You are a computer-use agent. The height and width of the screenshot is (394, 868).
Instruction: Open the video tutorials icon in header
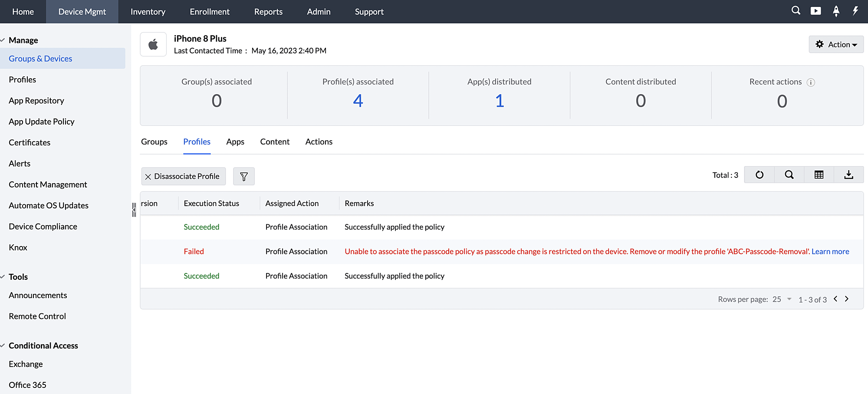(815, 11)
